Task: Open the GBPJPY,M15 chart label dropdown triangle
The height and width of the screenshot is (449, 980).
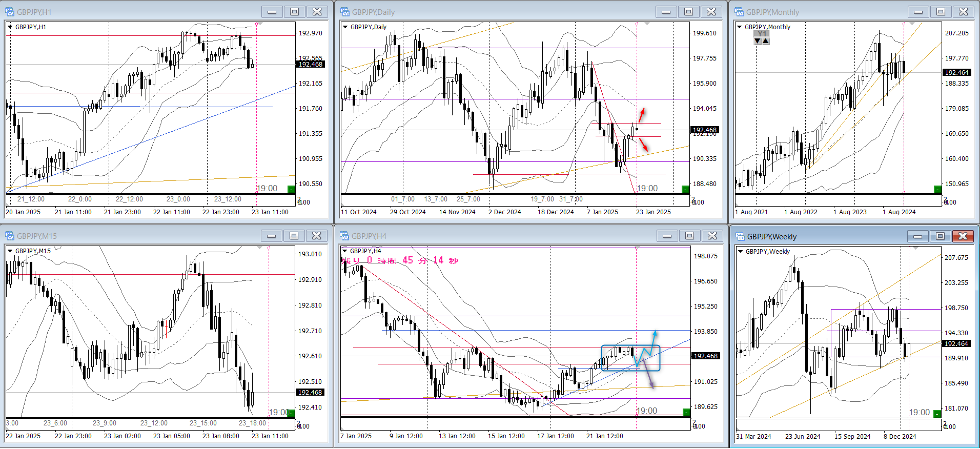Action: coord(10,251)
